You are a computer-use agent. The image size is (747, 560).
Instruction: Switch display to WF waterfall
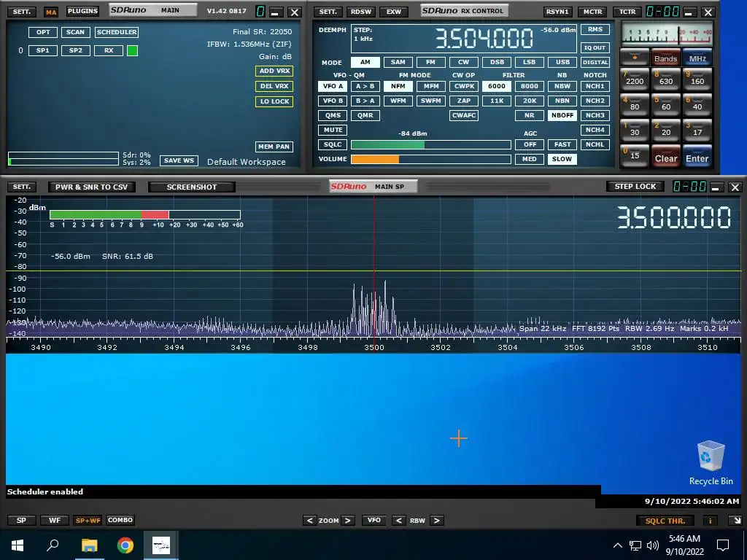54,520
